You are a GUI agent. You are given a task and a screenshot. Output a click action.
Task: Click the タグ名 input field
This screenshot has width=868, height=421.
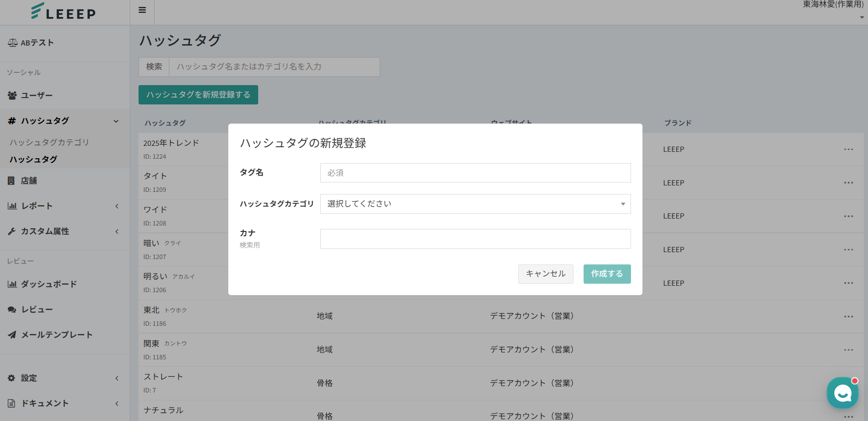point(475,173)
